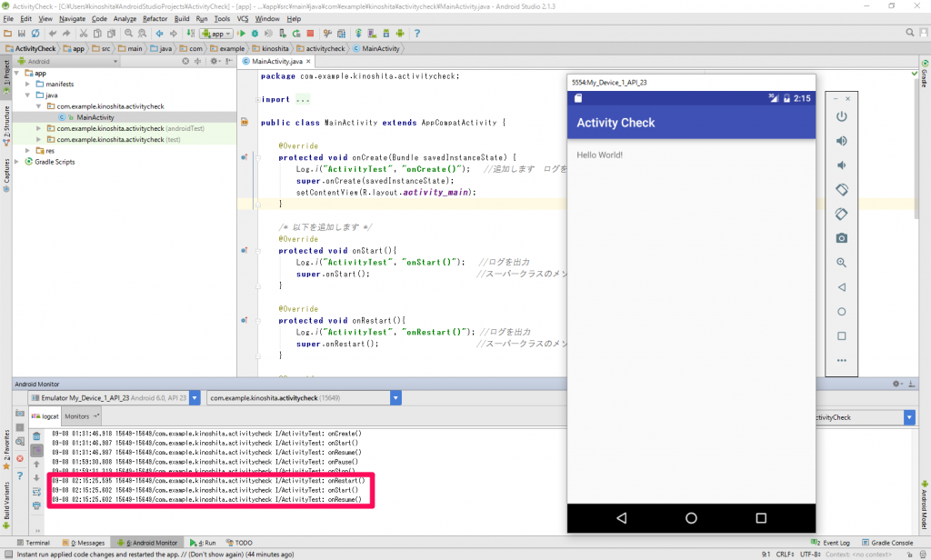Open the Refactor menu
Image resolution: width=931 pixels, height=560 pixels.
click(x=155, y=19)
